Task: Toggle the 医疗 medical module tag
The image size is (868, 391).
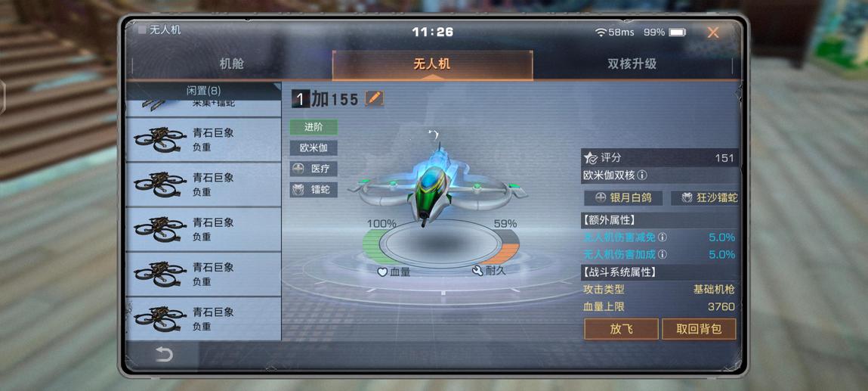Action: [x=314, y=169]
